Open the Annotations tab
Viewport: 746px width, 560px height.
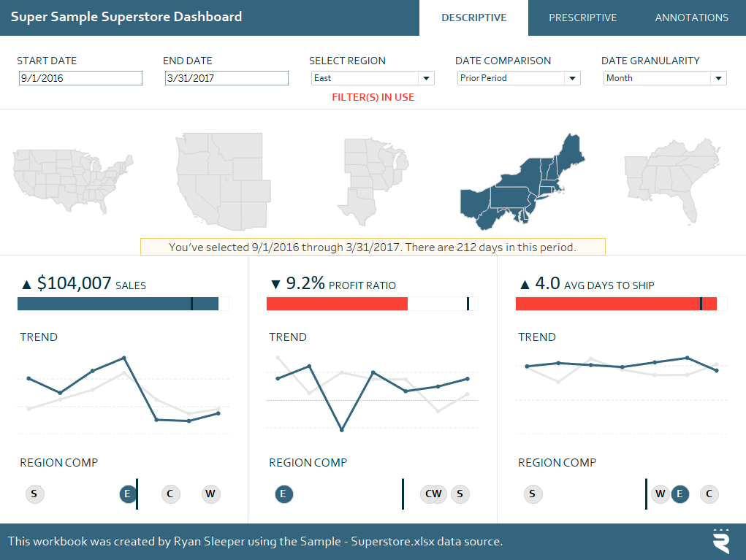pos(691,17)
